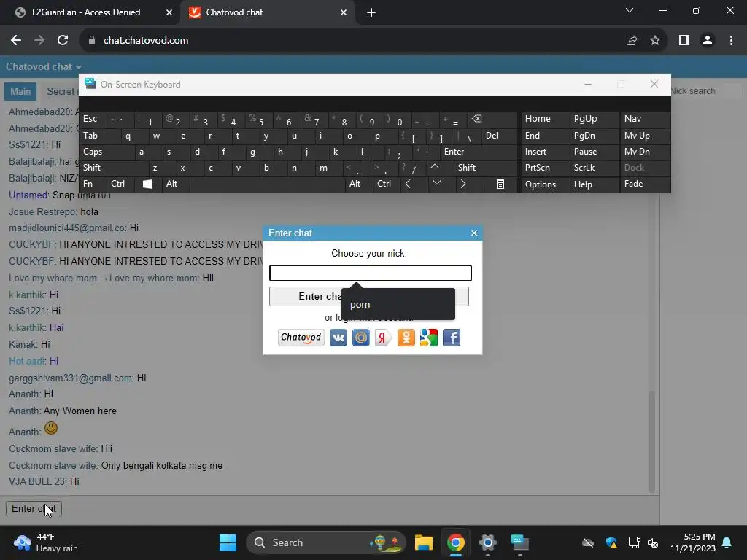The width and height of the screenshot is (747, 560).
Task: Toggle the Caps key on the On-Screen Keyboard
Action: pyautogui.click(x=107, y=152)
